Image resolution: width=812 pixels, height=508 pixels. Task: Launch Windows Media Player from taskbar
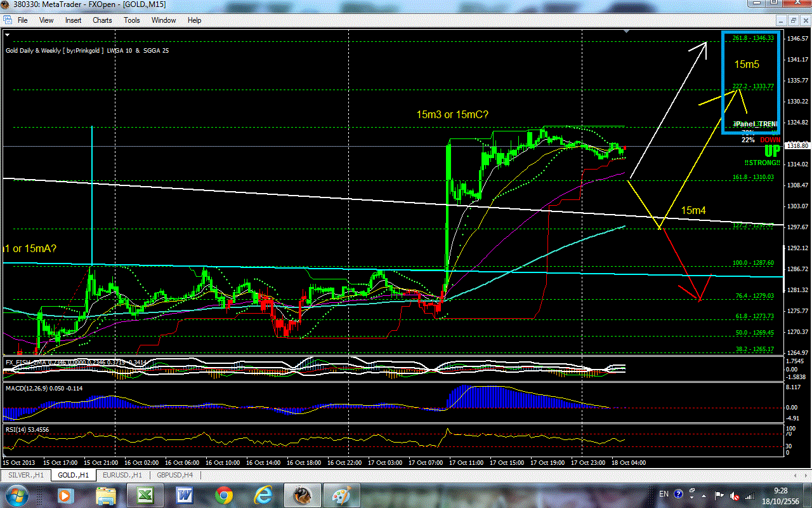point(65,495)
